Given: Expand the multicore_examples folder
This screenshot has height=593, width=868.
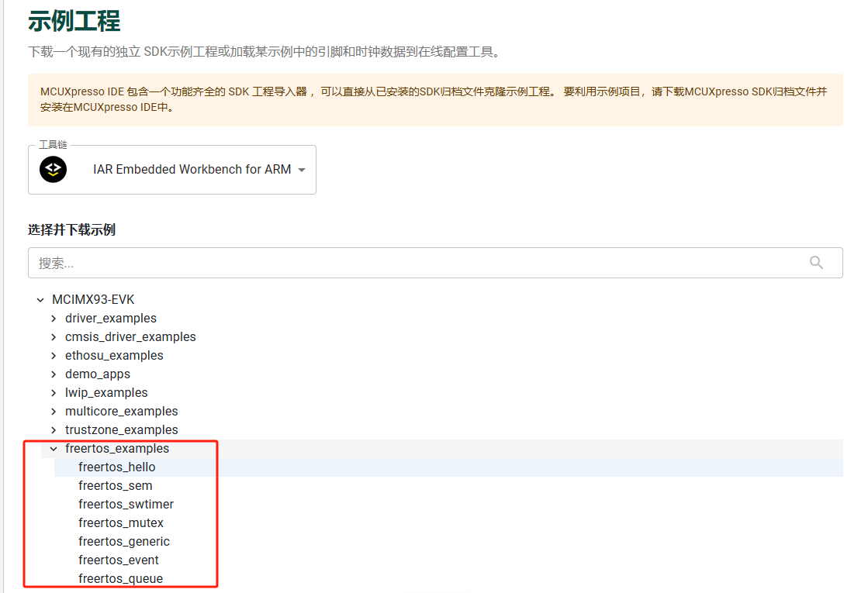Looking at the screenshot, I should click(54, 412).
